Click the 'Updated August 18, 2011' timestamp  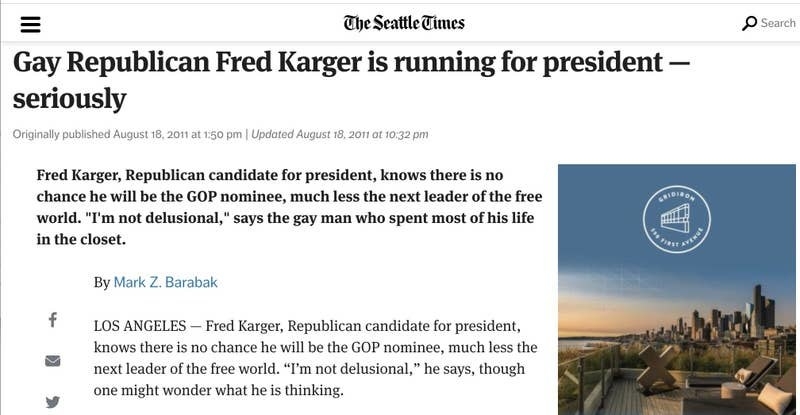tap(340, 134)
